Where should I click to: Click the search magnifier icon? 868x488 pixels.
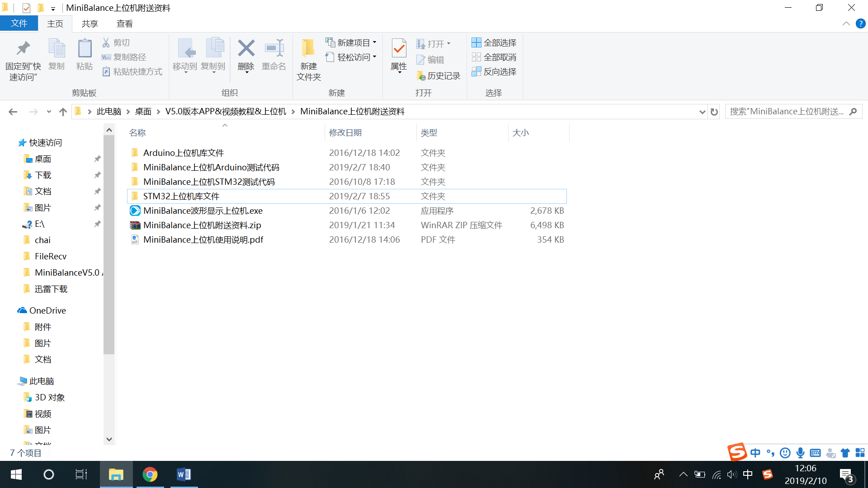(x=853, y=111)
